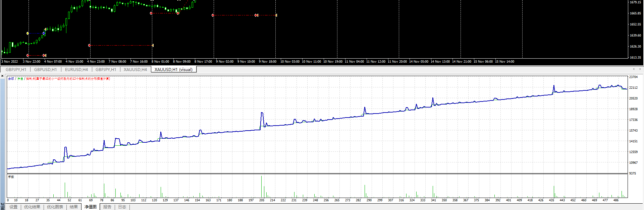Switch to the 优化结果 tab

click(x=32, y=207)
